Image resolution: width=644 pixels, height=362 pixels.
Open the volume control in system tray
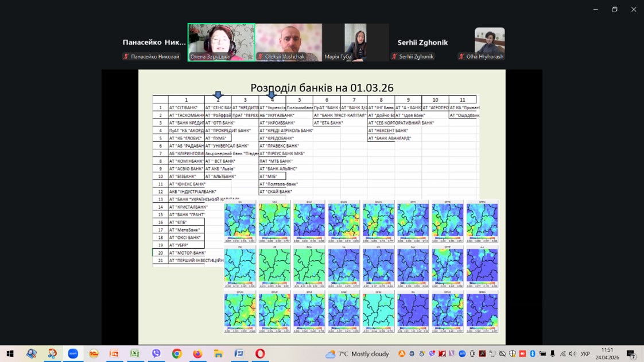tap(572, 354)
